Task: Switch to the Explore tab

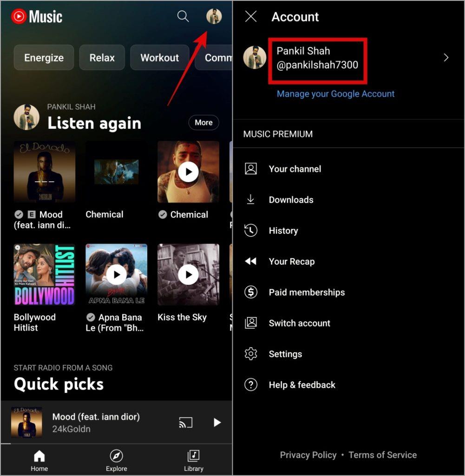Action: 117,461
